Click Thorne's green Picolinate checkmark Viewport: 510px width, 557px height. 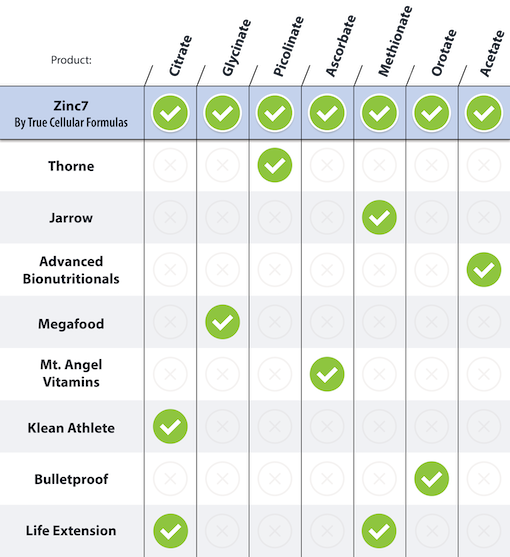pyautogui.click(x=275, y=165)
